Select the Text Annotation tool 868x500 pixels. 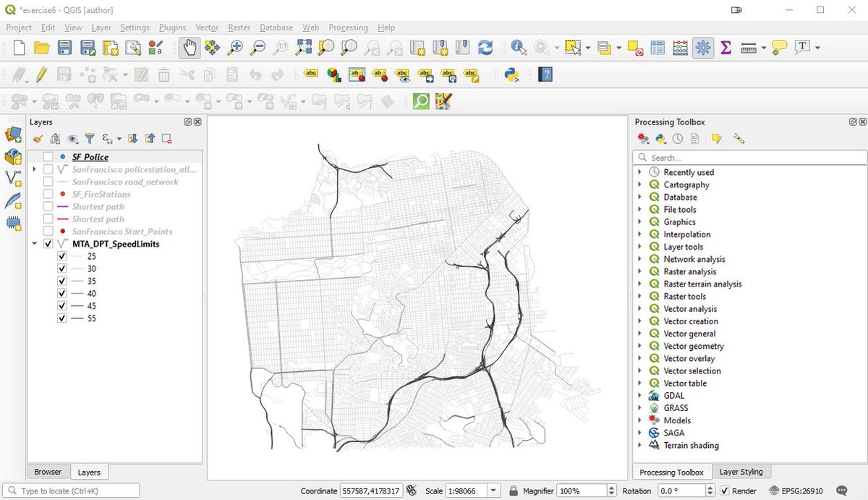coord(802,48)
